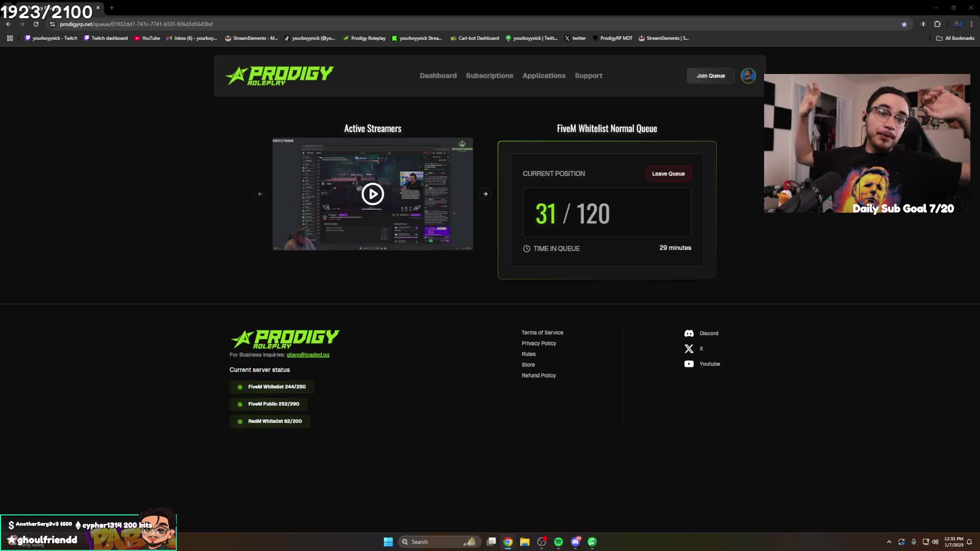This screenshot has width=980, height=551.
Task: Open the yourboyynick - Twitch bookmark
Action: pos(51,38)
